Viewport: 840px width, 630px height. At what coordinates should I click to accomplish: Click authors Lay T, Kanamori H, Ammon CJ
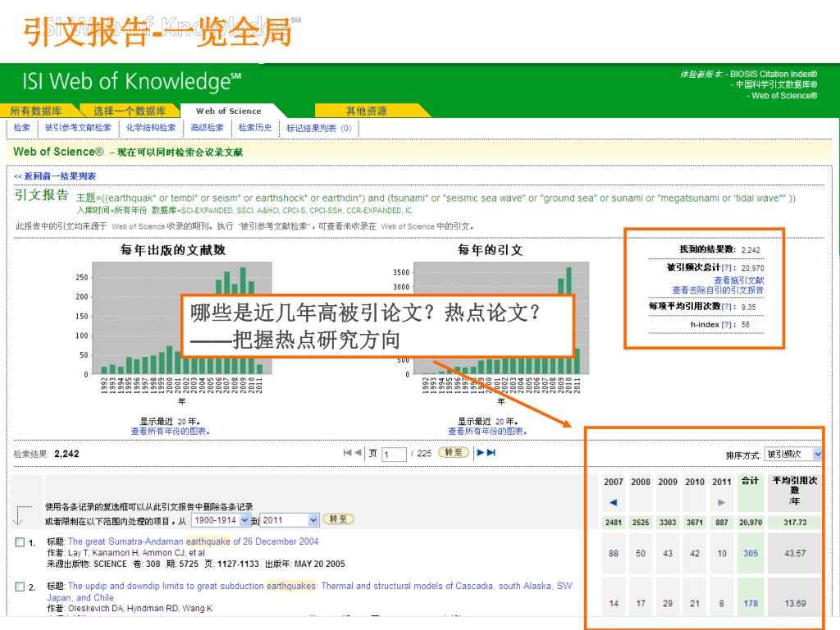pos(137,553)
